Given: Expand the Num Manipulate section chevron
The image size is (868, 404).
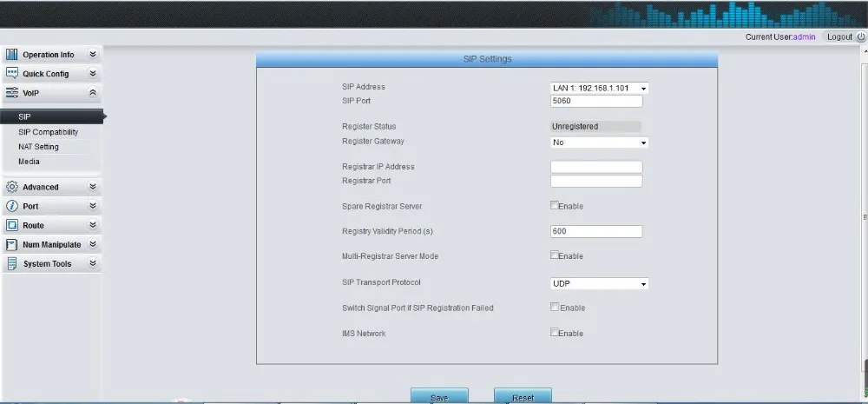Looking at the screenshot, I should (x=93, y=244).
